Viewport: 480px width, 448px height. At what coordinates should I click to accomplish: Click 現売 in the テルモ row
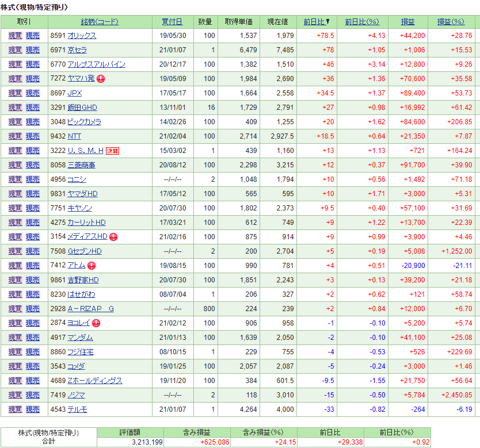(x=33, y=409)
